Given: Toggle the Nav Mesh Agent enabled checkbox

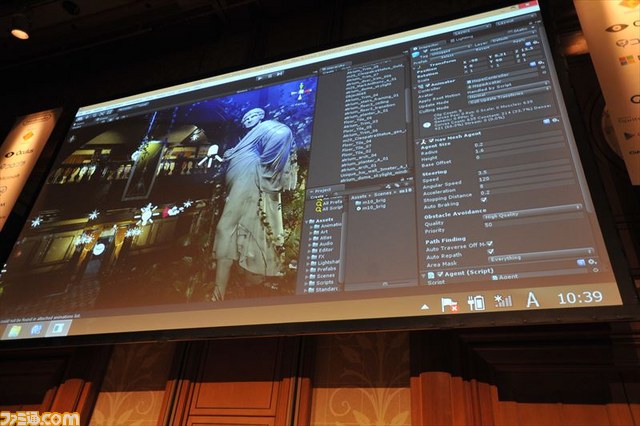Looking at the screenshot, I should [430, 141].
